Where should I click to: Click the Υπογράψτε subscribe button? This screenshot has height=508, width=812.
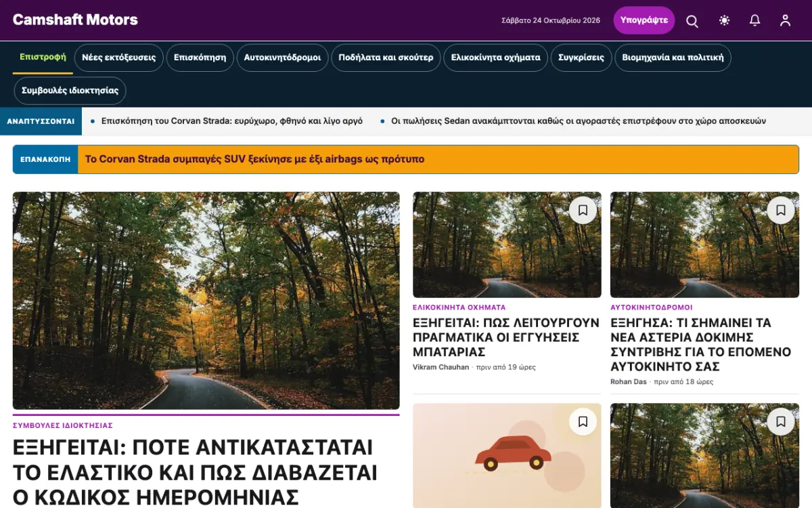[644, 20]
